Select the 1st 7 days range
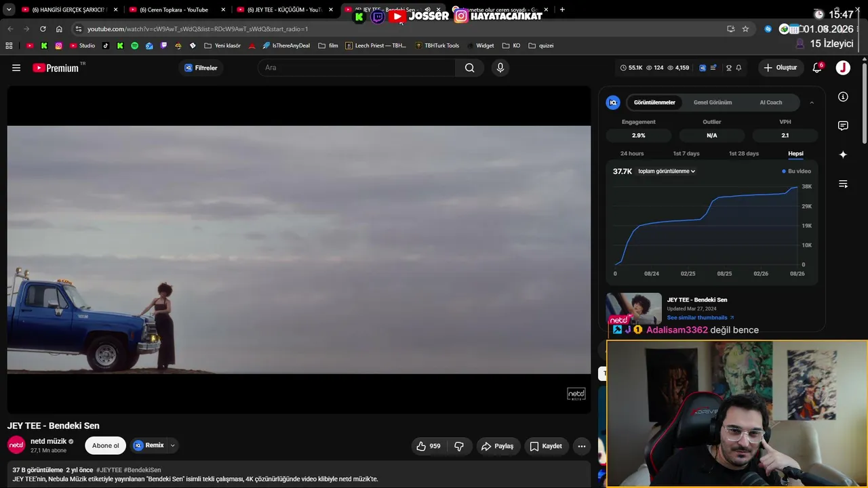The image size is (868, 488). tap(686, 154)
